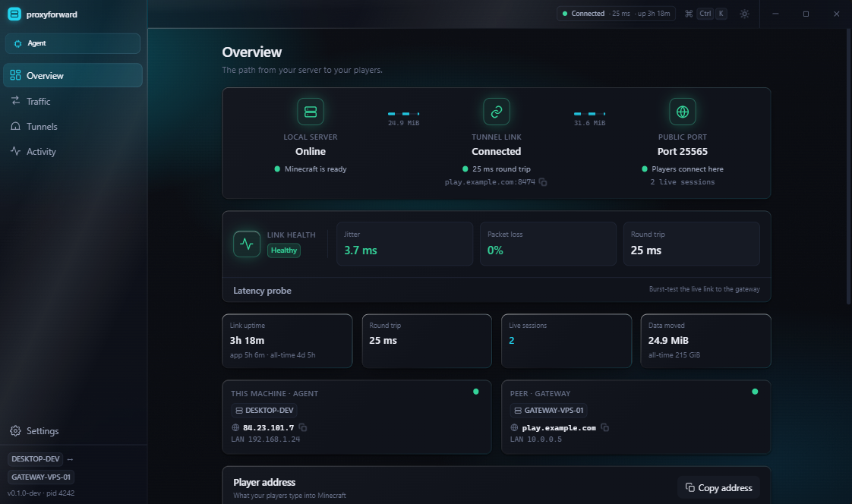The width and height of the screenshot is (852, 504).
Task: Click LAN 192.168.1.24 text
Action: click(265, 439)
